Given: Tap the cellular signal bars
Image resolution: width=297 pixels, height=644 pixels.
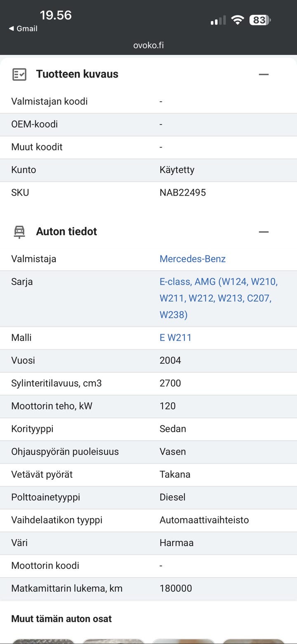Looking at the screenshot, I should (218, 20).
